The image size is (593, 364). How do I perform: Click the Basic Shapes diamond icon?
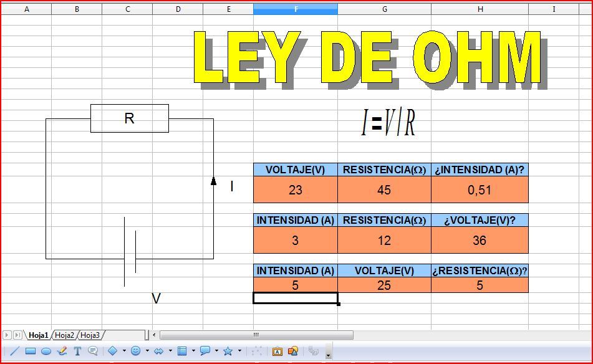tap(113, 351)
